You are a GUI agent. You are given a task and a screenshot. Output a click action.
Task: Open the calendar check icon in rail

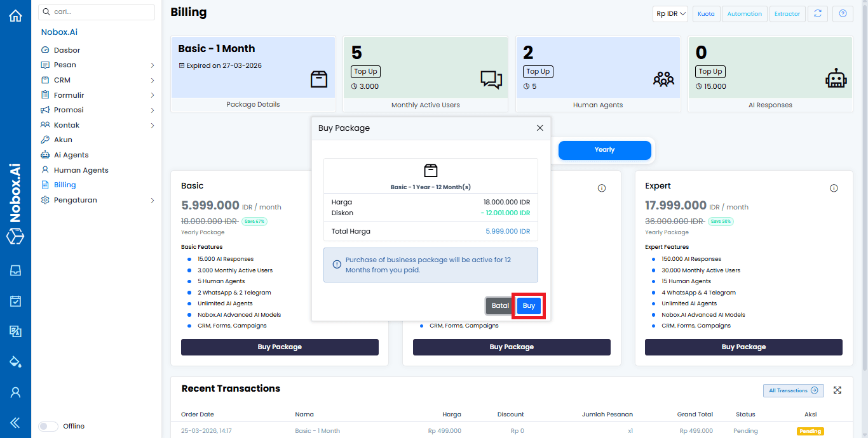click(15, 301)
